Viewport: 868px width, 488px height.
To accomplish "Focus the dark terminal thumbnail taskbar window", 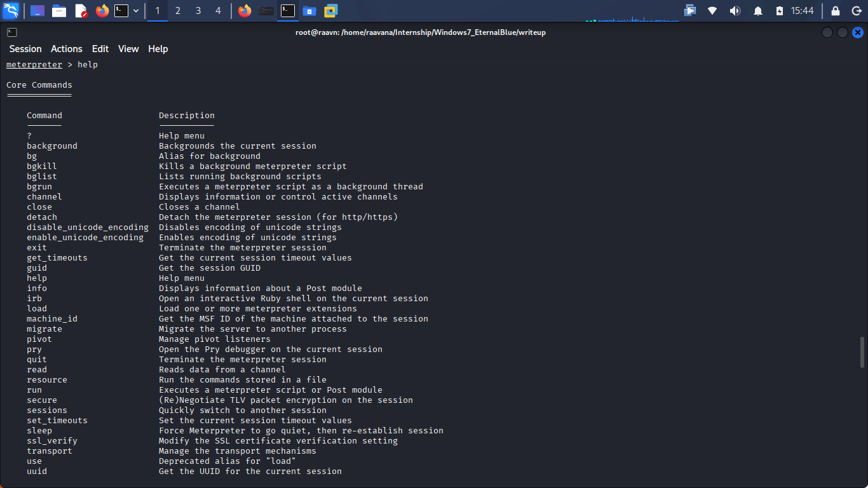I will point(267,11).
